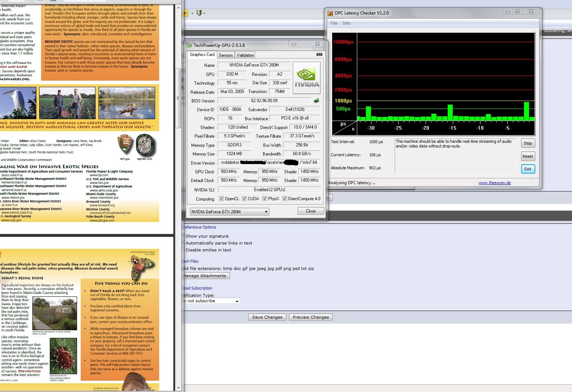Open the Info menu in DPC Latency Checker
Viewport: 572px width, 392px height.
click(x=347, y=23)
